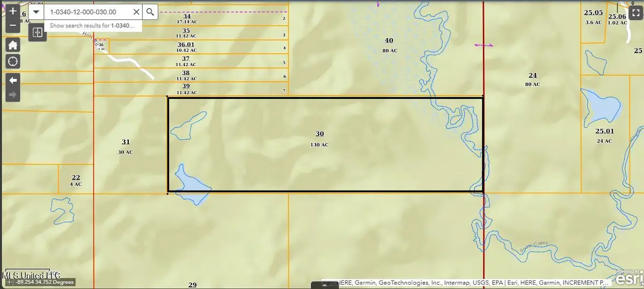The image size is (644, 289).
Task: Zoom out with the minus button
Action: click(x=13, y=26)
